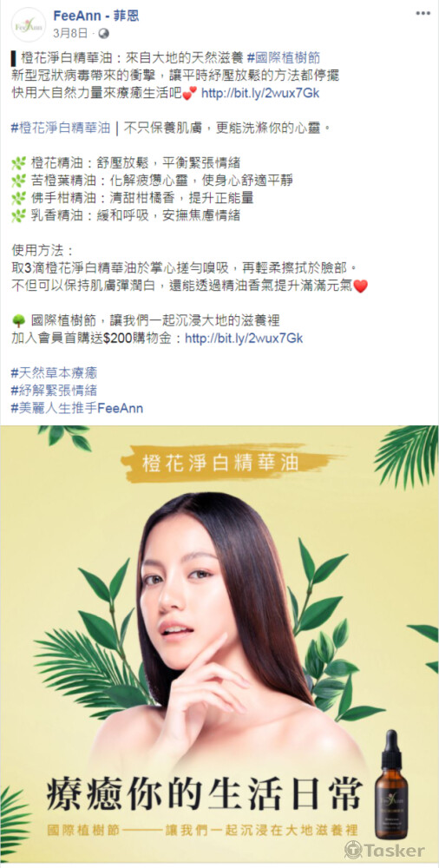The image size is (439, 868).
Task: Open the 3月8日 post timestamp
Action: (x=70, y=33)
